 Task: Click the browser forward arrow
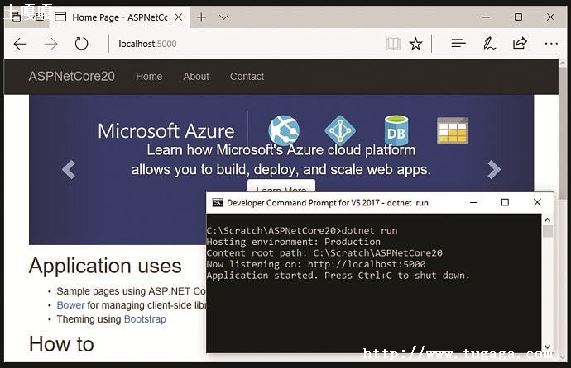51,44
